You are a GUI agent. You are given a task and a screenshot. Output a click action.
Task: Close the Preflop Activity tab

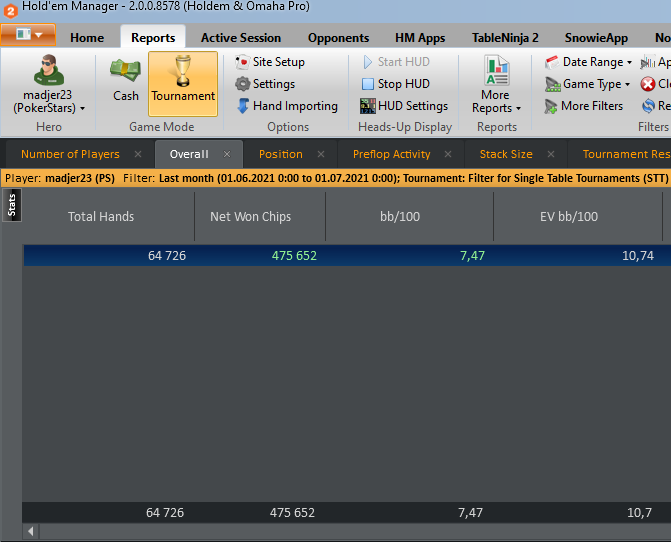tap(448, 154)
